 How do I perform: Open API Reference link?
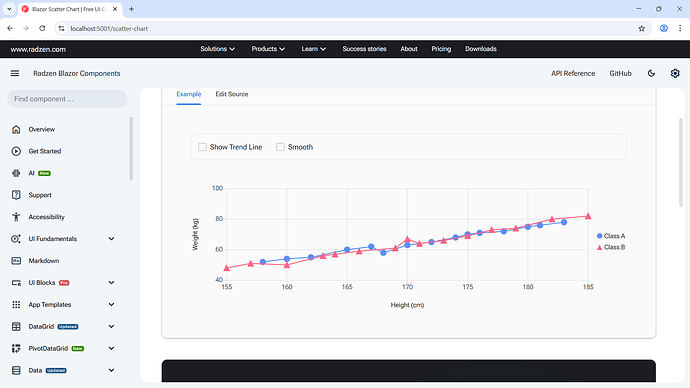click(573, 73)
